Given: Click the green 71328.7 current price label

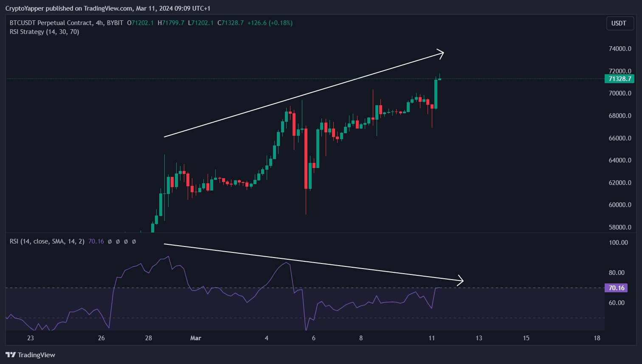Looking at the screenshot, I should coord(619,79).
